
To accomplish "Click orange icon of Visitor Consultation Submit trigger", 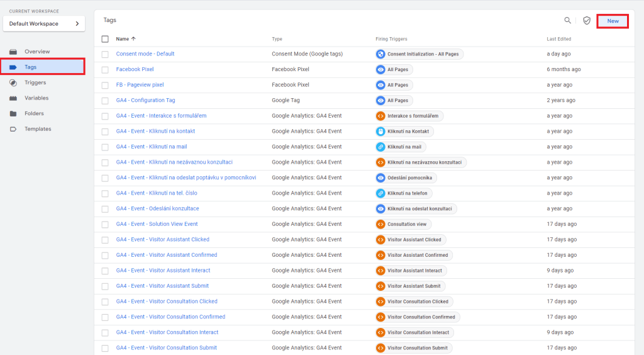I will (380, 348).
